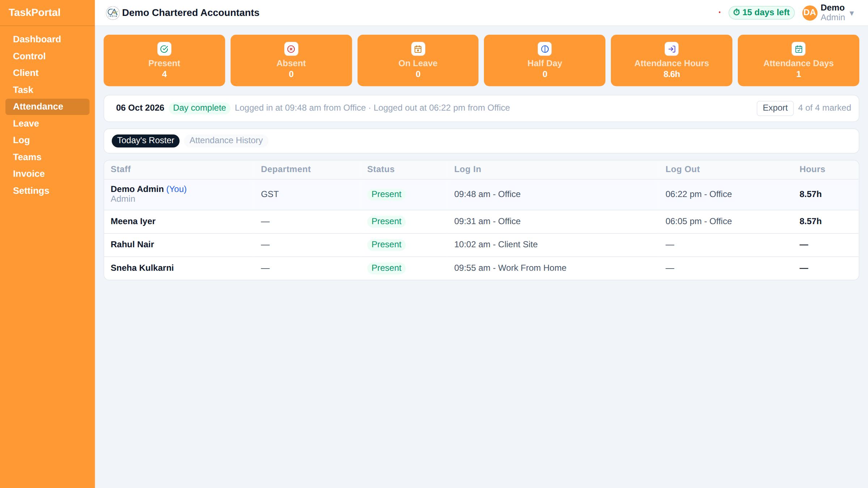Click Sneha Kulkarni in the roster
The image size is (868, 488).
tap(142, 268)
